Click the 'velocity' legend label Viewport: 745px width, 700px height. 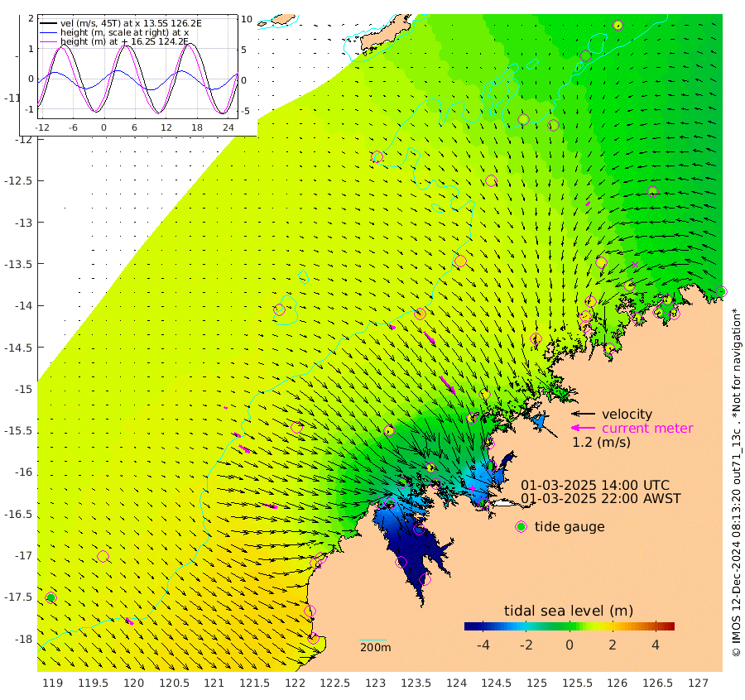pos(627,414)
